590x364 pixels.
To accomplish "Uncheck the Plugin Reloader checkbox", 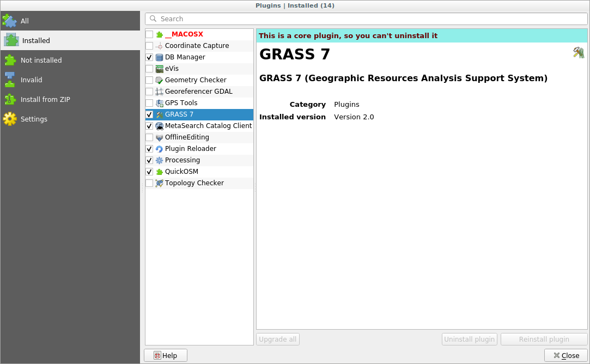I will click(149, 148).
